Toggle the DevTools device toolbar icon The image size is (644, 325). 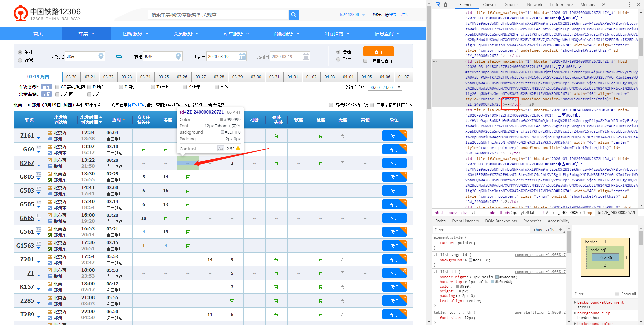[447, 5]
